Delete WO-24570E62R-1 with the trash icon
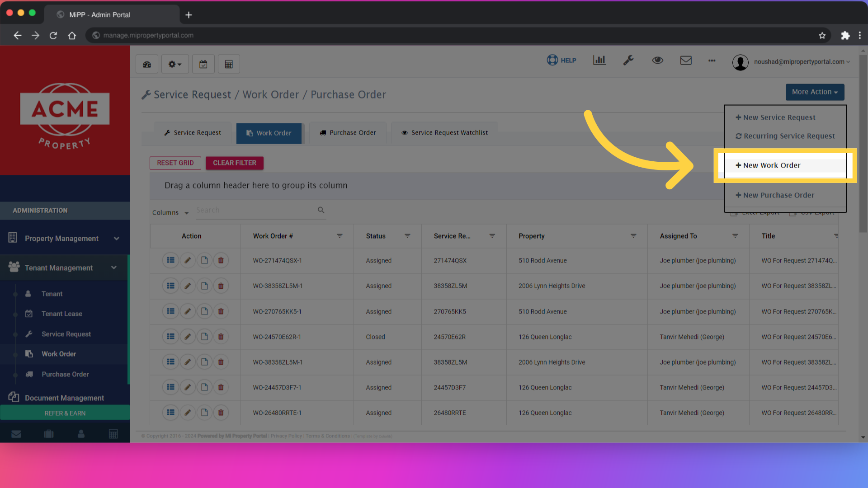 [221, 336]
